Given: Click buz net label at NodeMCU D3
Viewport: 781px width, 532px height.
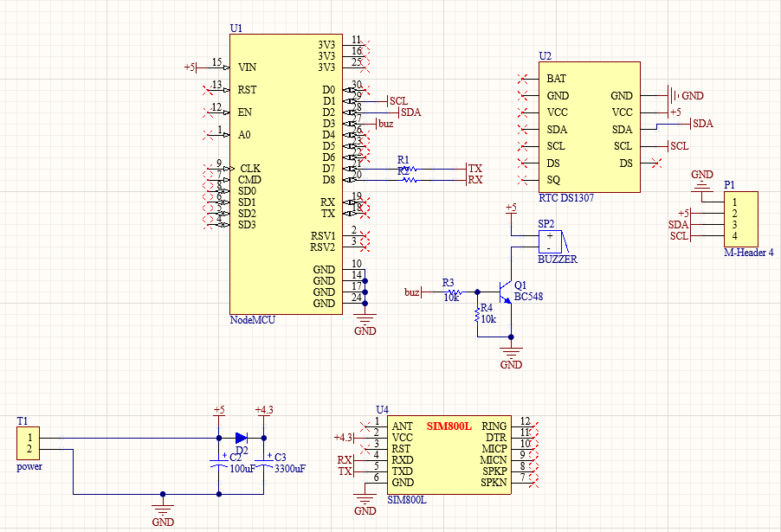Looking at the screenshot, I should tap(385, 124).
